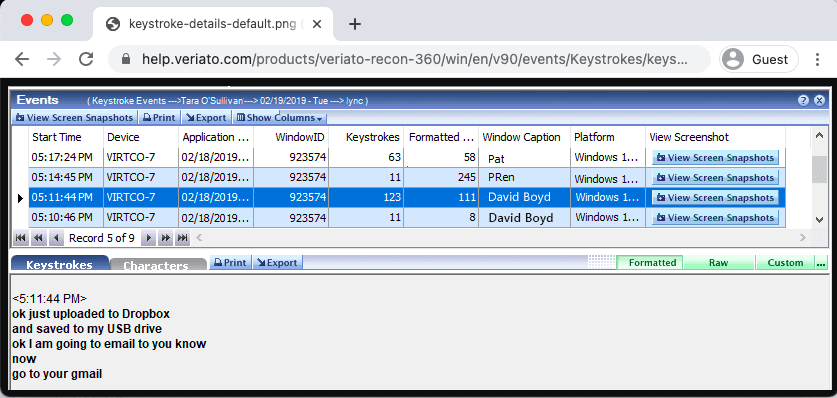
Task: Click Export in the keystrokes panel
Action: [277, 262]
